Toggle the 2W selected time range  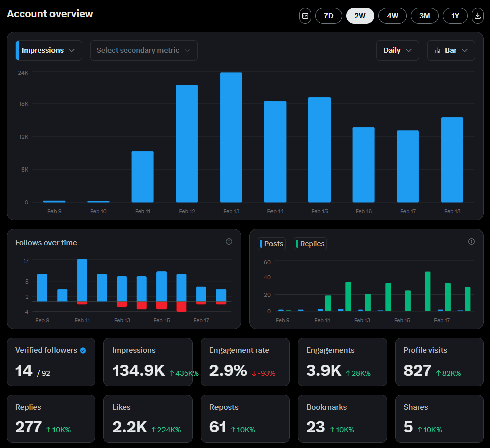(360, 16)
